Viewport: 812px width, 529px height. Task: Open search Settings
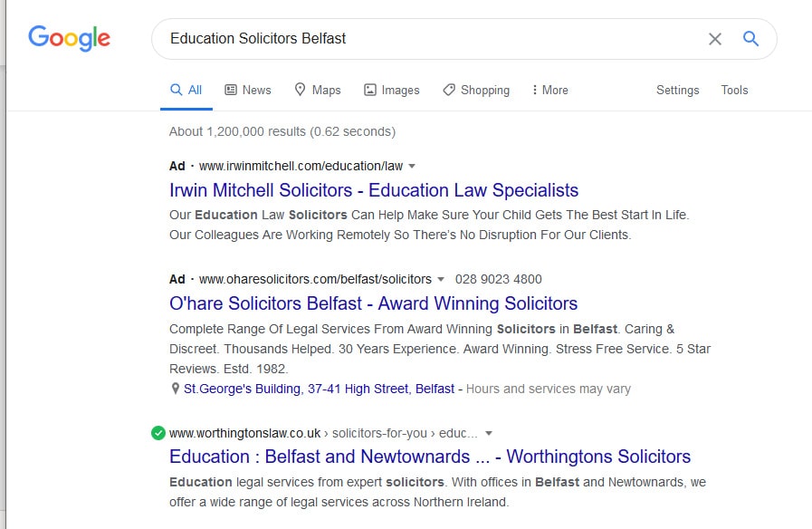(677, 91)
